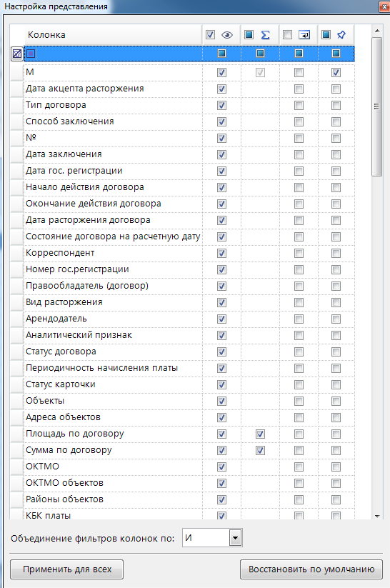Toggle the header square beside the pin icon
The width and height of the screenshot is (390, 588).
[326, 35]
